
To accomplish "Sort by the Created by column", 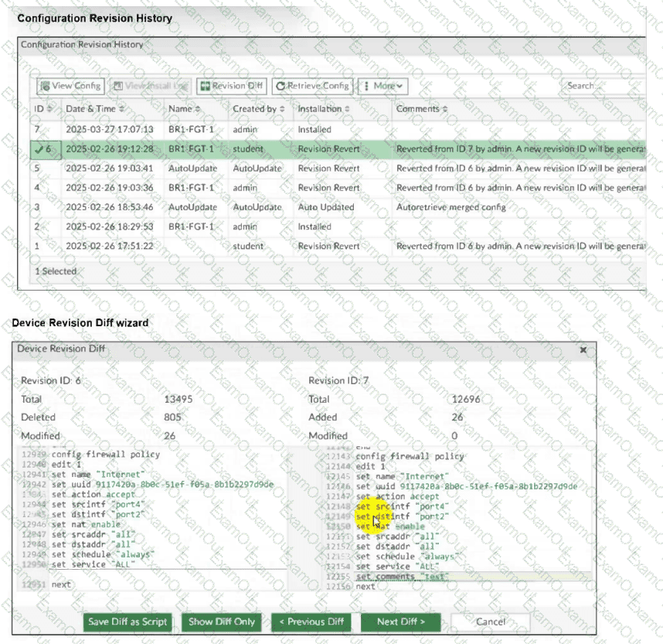I will click(259, 109).
